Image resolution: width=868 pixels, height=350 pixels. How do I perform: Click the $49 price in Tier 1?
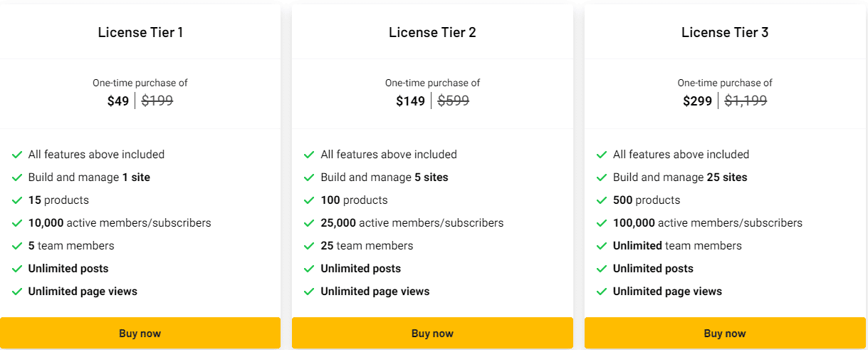[118, 101]
